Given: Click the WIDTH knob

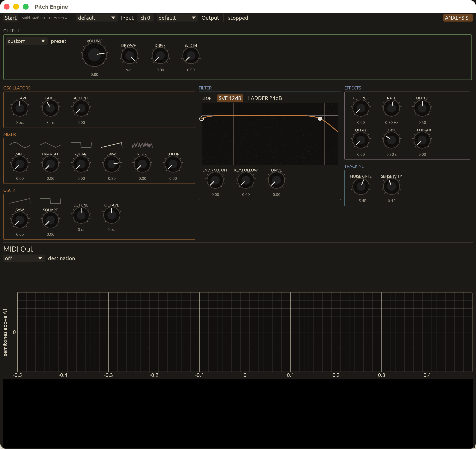Looking at the screenshot, I should 191,56.
